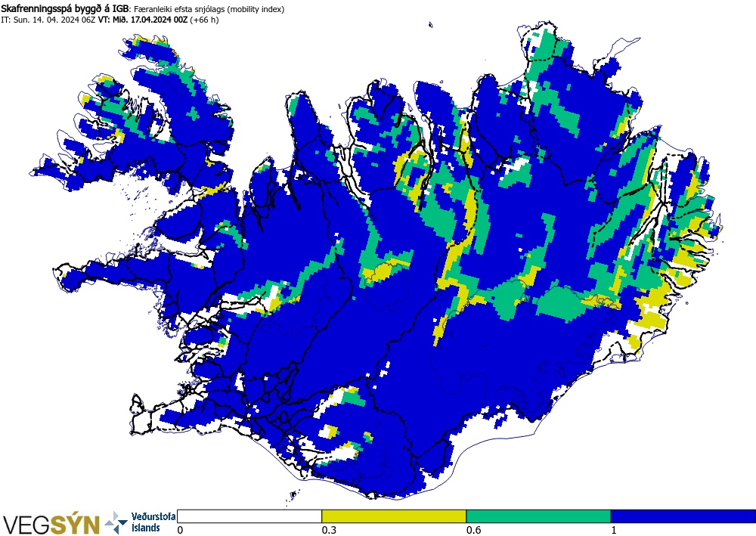Viewport: 756px width, 536px height.
Task: Click the green 0.6–1 legend swatch
Action: pos(538,516)
